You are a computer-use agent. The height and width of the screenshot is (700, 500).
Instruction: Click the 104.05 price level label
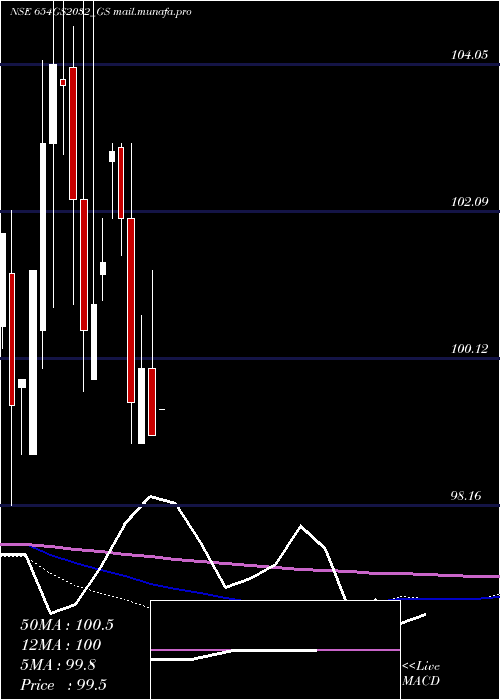tap(469, 55)
